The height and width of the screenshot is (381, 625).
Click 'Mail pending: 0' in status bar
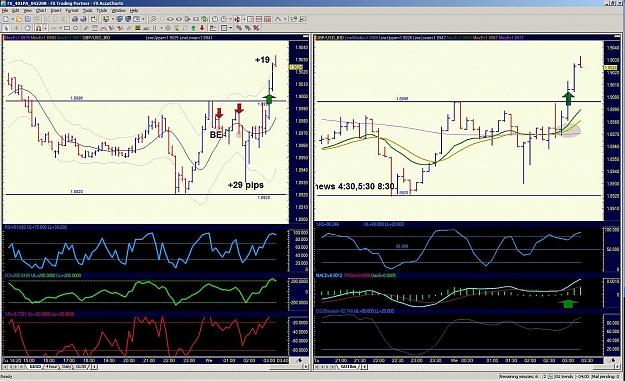coord(605,376)
